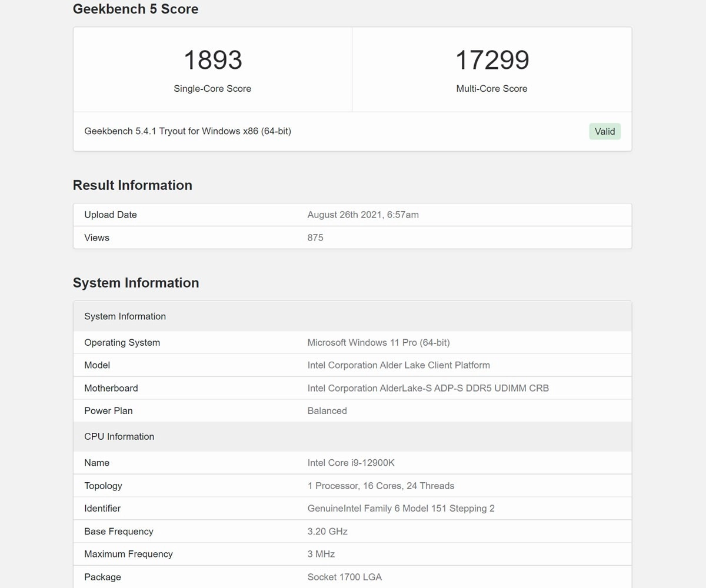Click the AlderLake-S ADP-S DDR5 UDIMM CRB value

click(428, 388)
